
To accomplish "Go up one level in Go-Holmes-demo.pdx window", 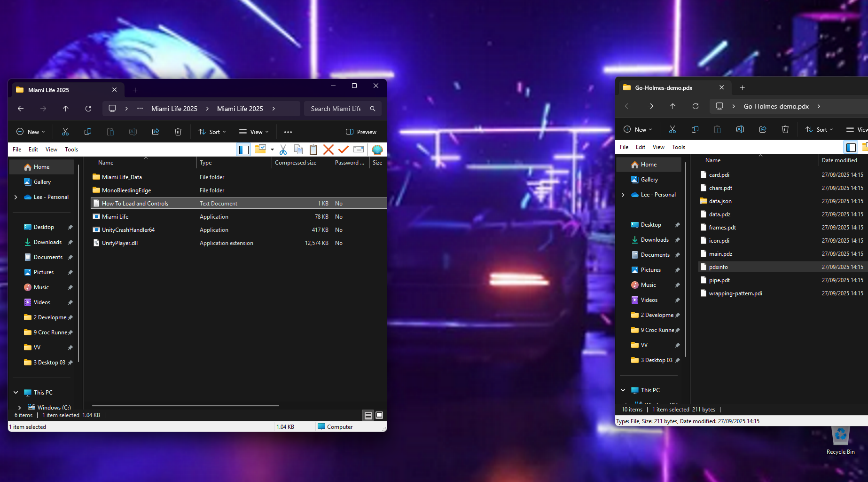I will tap(673, 106).
